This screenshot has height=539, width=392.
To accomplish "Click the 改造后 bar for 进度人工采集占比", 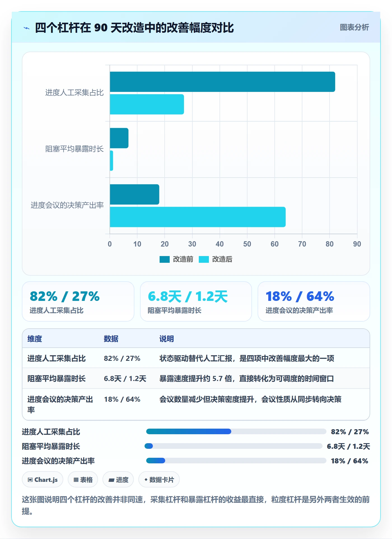I will pos(147,104).
